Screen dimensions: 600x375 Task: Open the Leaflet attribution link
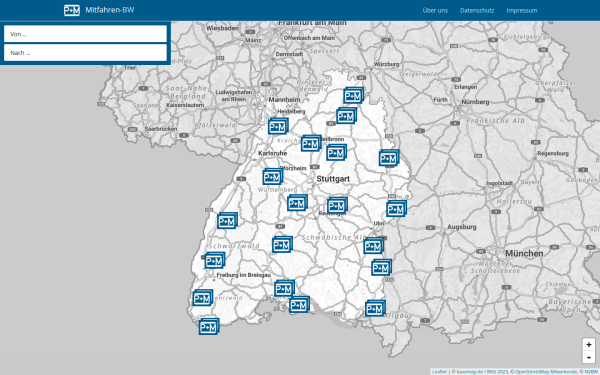tap(439, 372)
